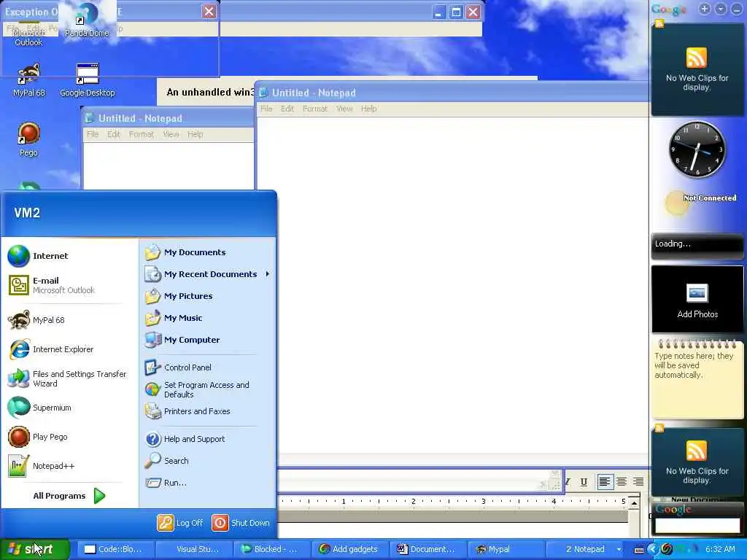Click the system clock showing 6:32 AM
This screenshot has height=560, width=747.
tap(720, 549)
